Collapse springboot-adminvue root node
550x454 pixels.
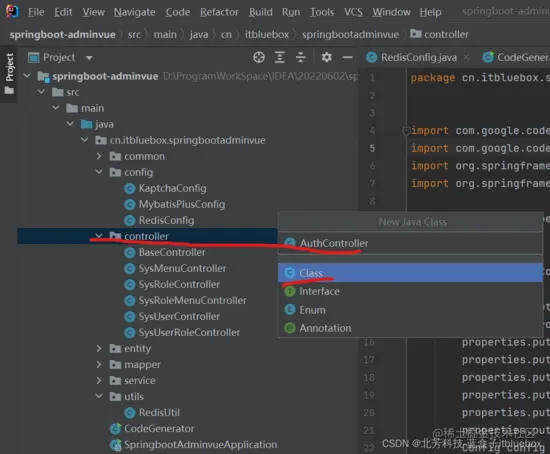(x=27, y=76)
